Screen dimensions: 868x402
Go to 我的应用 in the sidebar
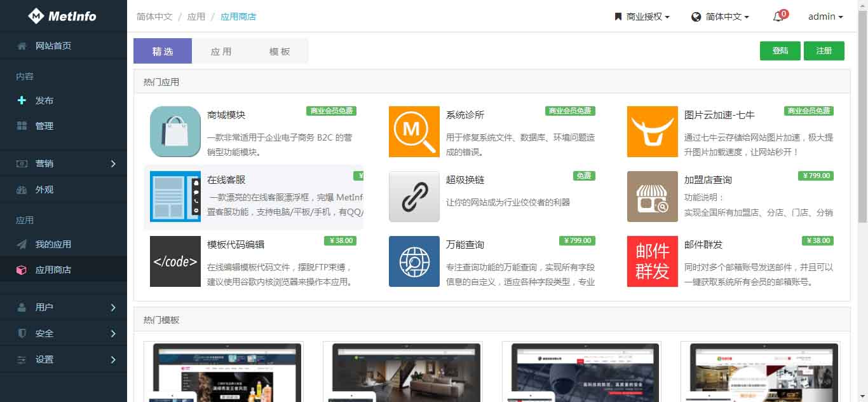[x=53, y=244]
